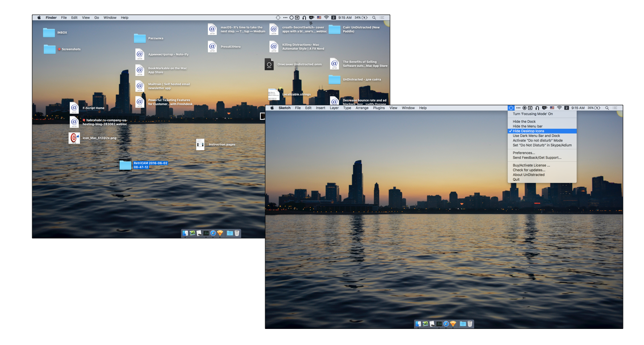Toggle 'Hide the Dock' option

click(542, 122)
